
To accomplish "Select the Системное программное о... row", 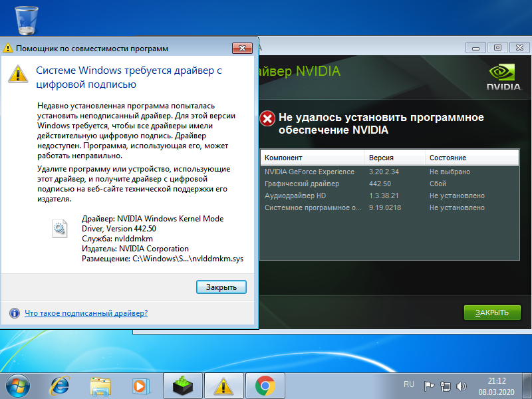I will click(390, 207).
